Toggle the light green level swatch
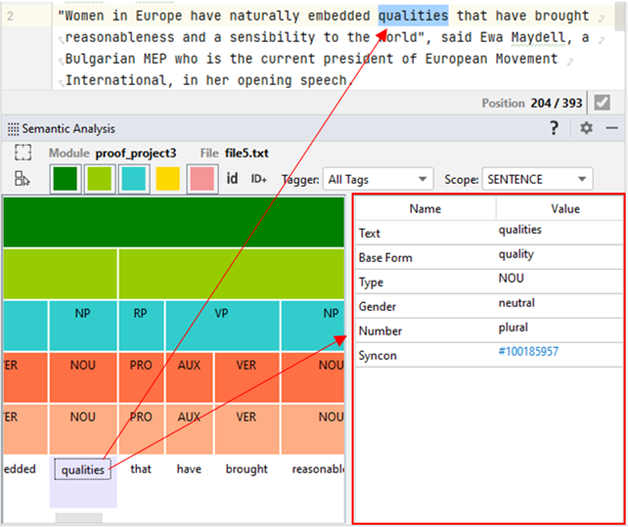Screen dimensions: 628x527 coord(99,179)
